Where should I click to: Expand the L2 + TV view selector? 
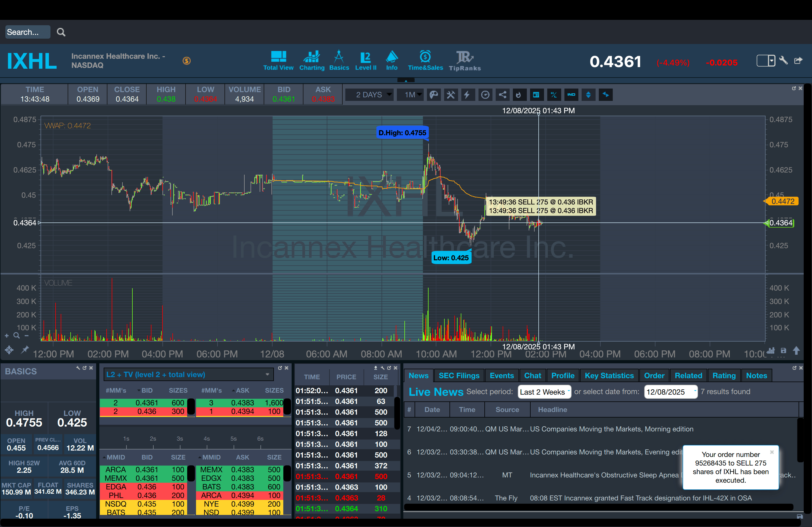[x=189, y=374]
